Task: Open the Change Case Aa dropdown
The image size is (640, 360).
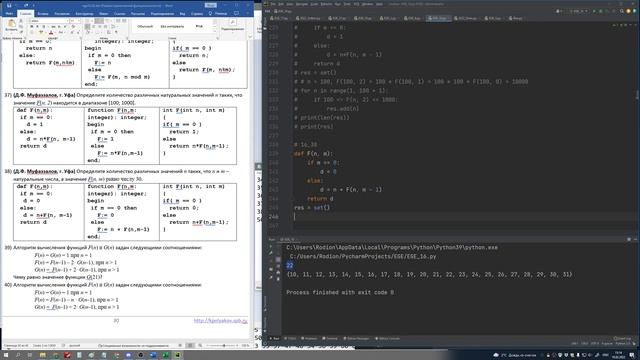Action: pyautogui.click(x=61, y=32)
